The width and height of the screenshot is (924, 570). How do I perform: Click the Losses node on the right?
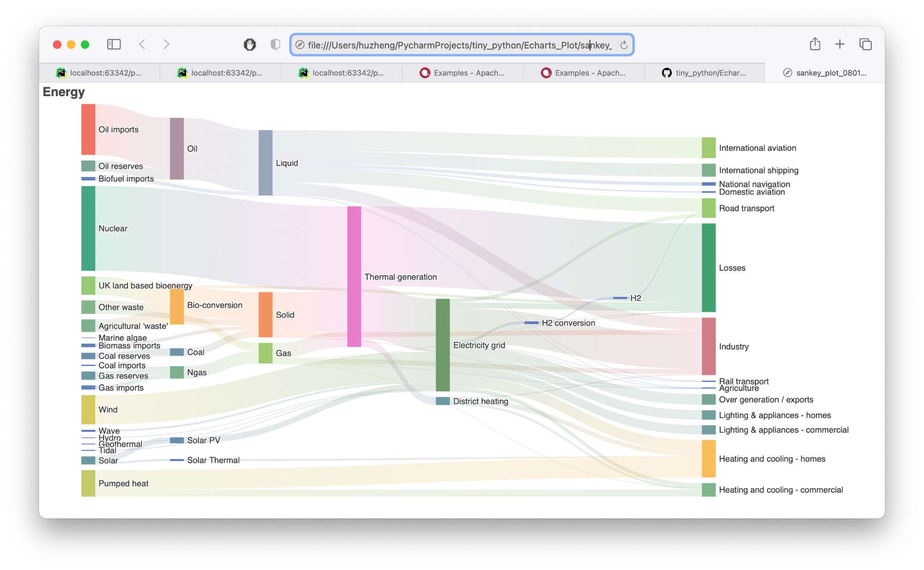pyautogui.click(x=708, y=267)
